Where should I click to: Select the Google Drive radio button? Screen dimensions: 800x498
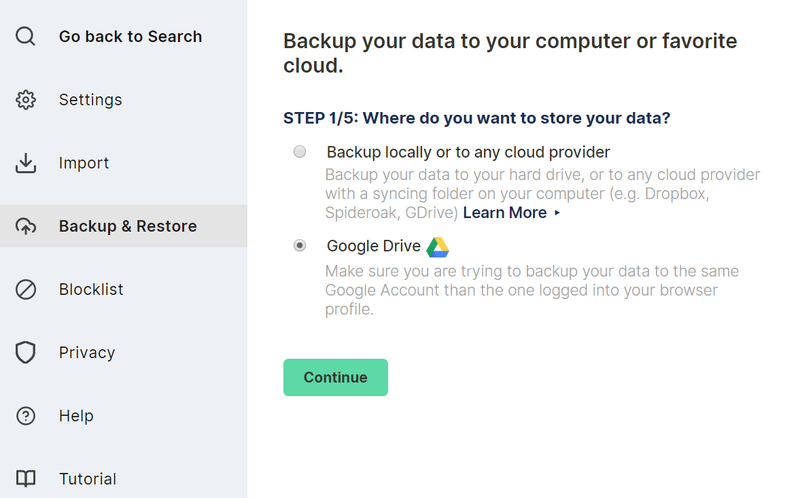click(300, 246)
